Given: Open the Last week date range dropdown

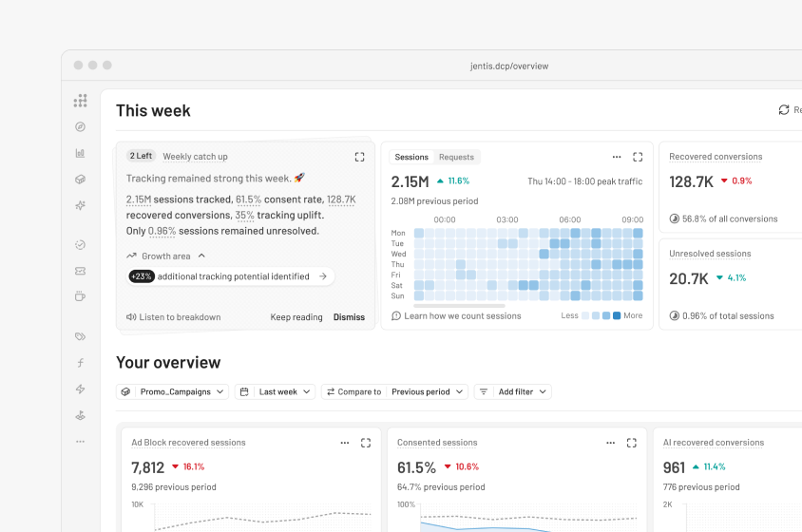Looking at the screenshot, I should (276, 391).
